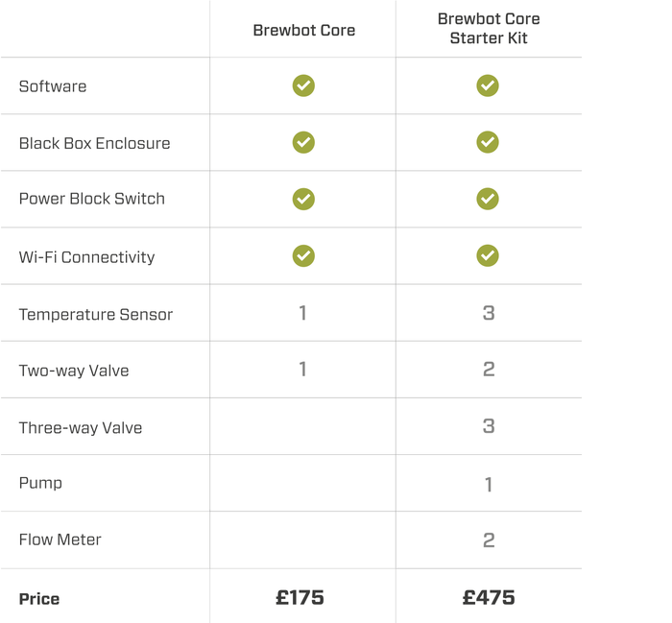This screenshot has height=623, width=672.
Task: Click Software checkmark under Starter Kit column
Action: click(488, 85)
